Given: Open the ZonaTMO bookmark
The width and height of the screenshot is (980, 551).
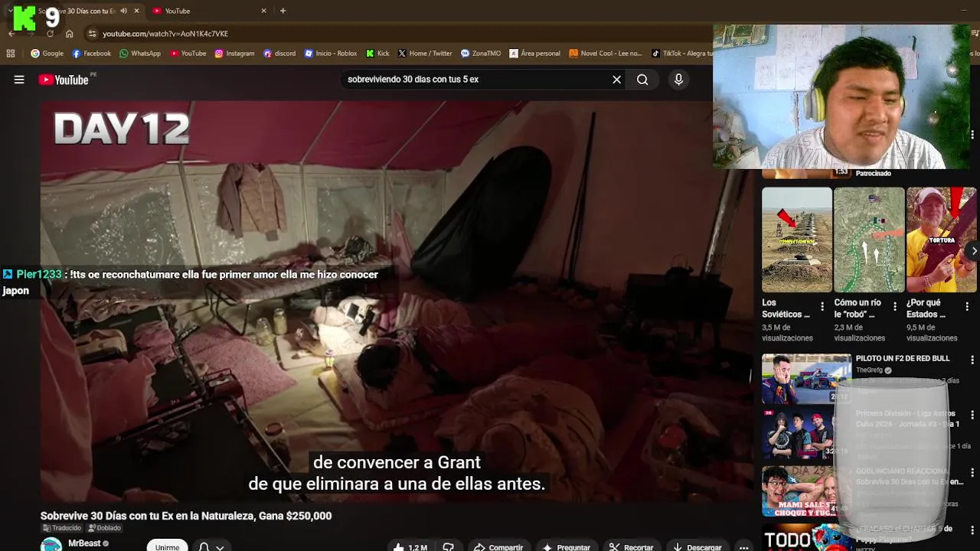Looking at the screenshot, I should (x=481, y=54).
